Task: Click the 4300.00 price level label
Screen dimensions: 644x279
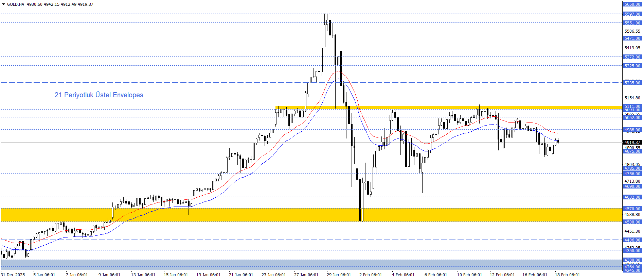Action: tap(632, 260)
